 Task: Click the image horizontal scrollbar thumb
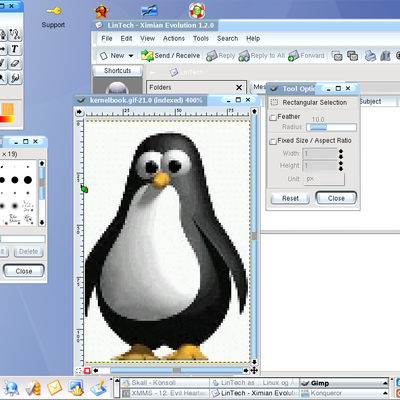click(177, 370)
